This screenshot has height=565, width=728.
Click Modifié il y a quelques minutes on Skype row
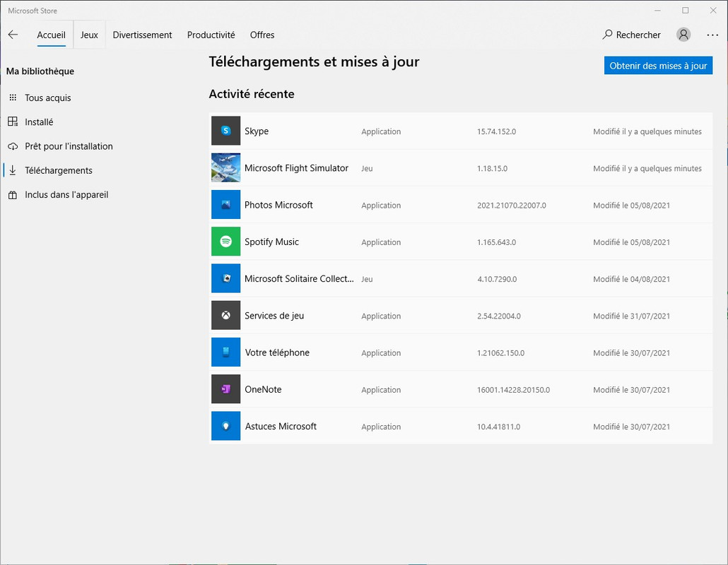coord(647,131)
